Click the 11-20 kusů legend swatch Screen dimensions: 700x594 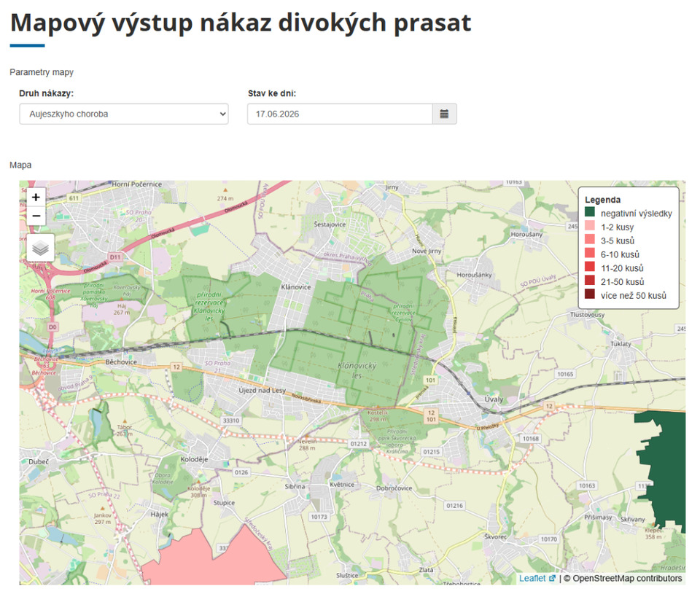click(x=590, y=267)
